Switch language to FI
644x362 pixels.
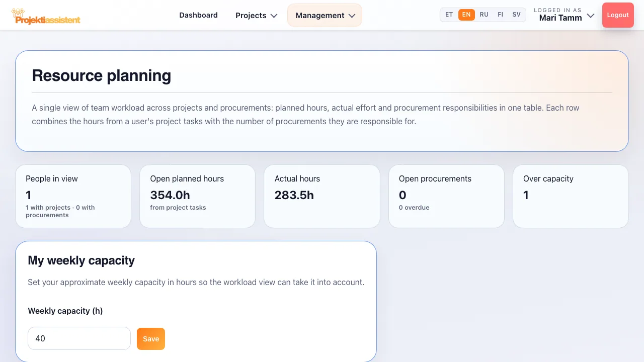(501, 15)
